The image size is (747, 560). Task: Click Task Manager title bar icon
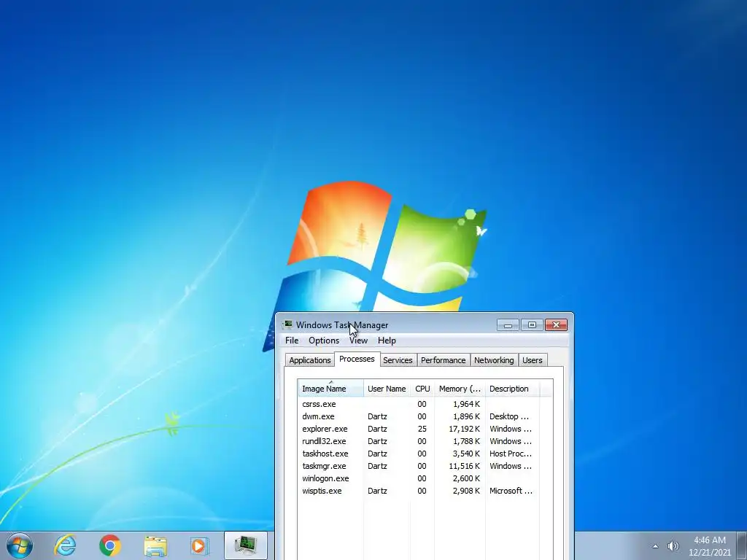pyautogui.click(x=287, y=324)
